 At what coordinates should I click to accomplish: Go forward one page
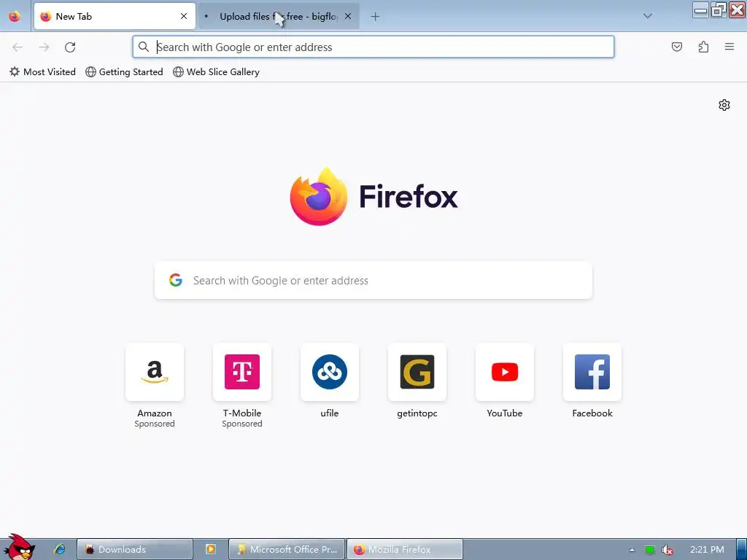pyautogui.click(x=44, y=47)
